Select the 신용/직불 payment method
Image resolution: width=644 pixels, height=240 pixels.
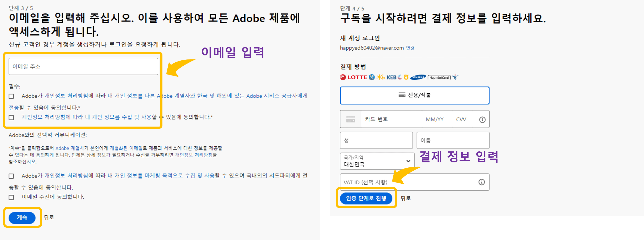click(x=415, y=95)
